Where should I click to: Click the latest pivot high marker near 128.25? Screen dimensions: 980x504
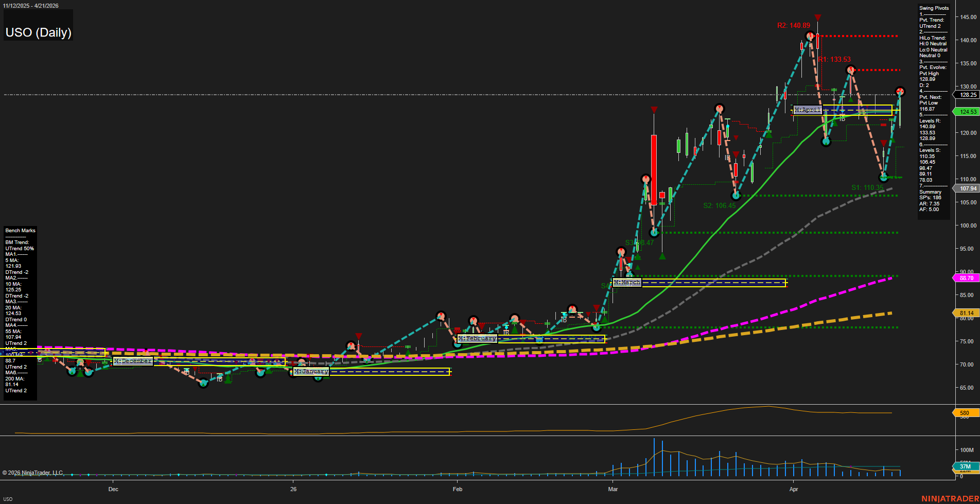[900, 92]
